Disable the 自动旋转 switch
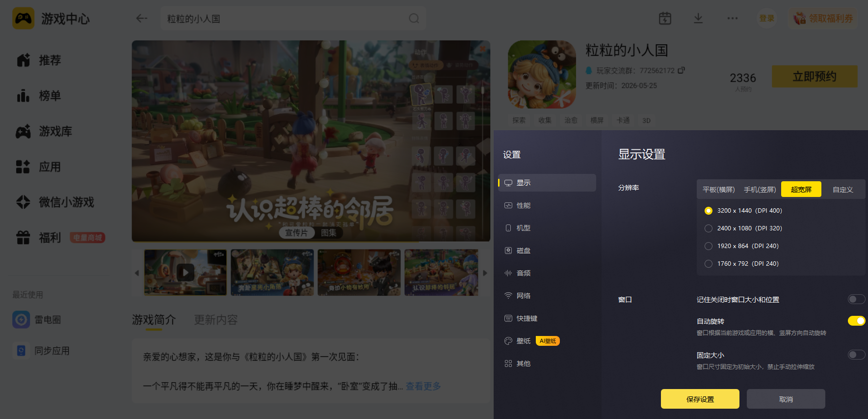 click(856, 321)
